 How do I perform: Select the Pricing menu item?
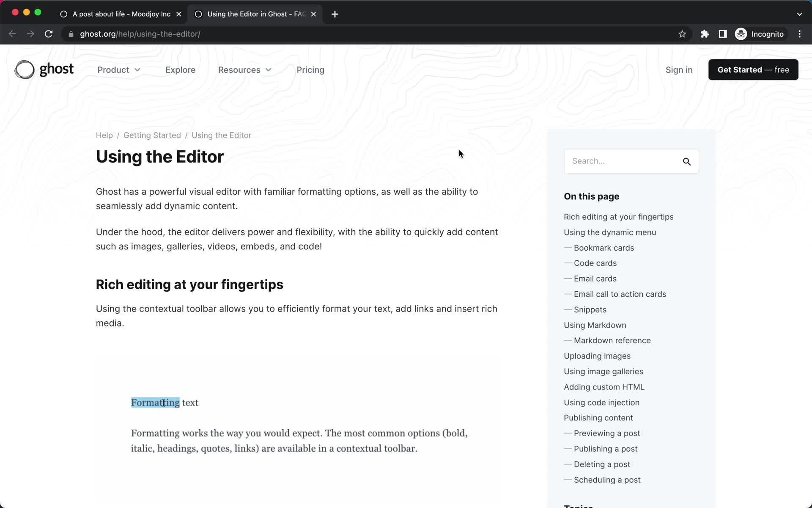[x=310, y=70]
